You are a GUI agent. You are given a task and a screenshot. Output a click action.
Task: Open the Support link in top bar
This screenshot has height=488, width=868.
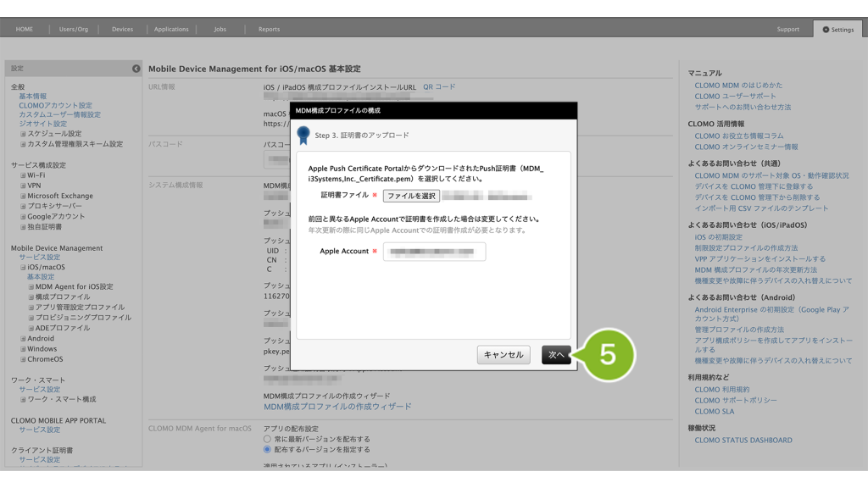point(787,29)
